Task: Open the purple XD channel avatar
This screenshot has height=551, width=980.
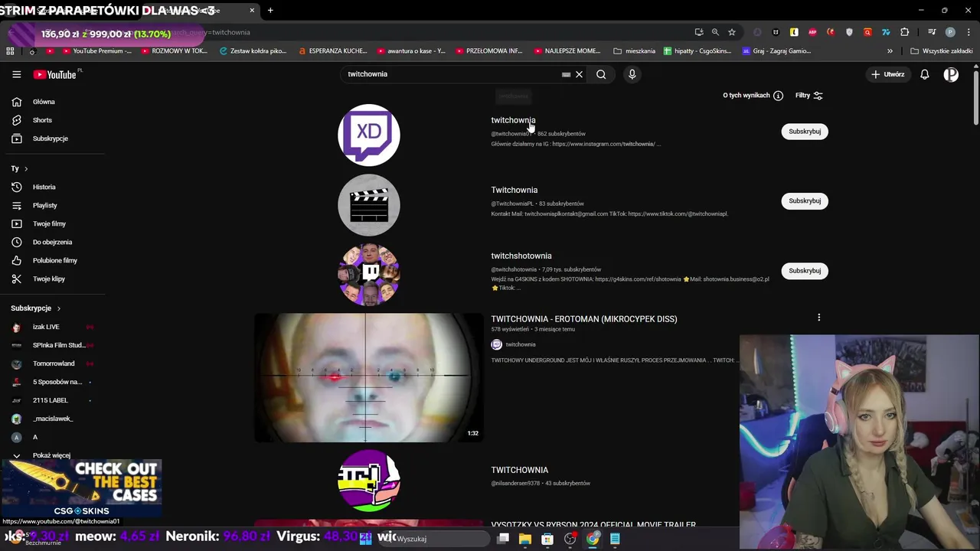Action: [369, 135]
